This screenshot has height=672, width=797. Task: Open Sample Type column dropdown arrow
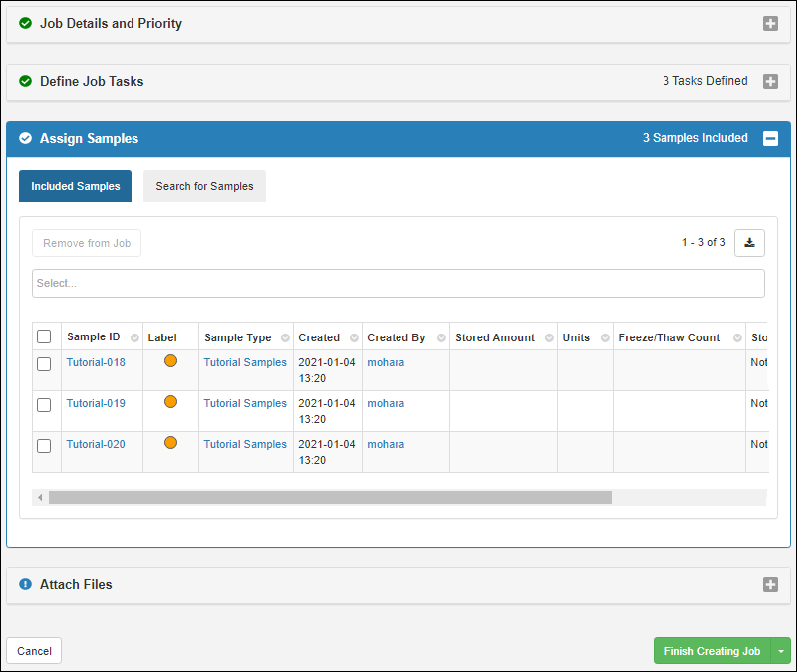tap(284, 338)
